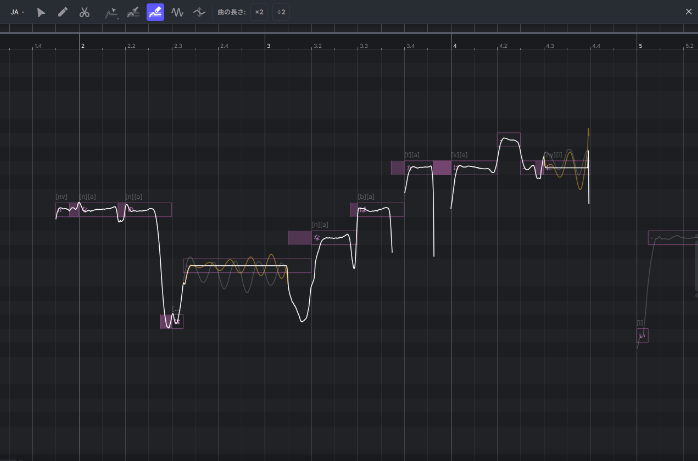Open the JA language dropdown

pyautogui.click(x=17, y=12)
